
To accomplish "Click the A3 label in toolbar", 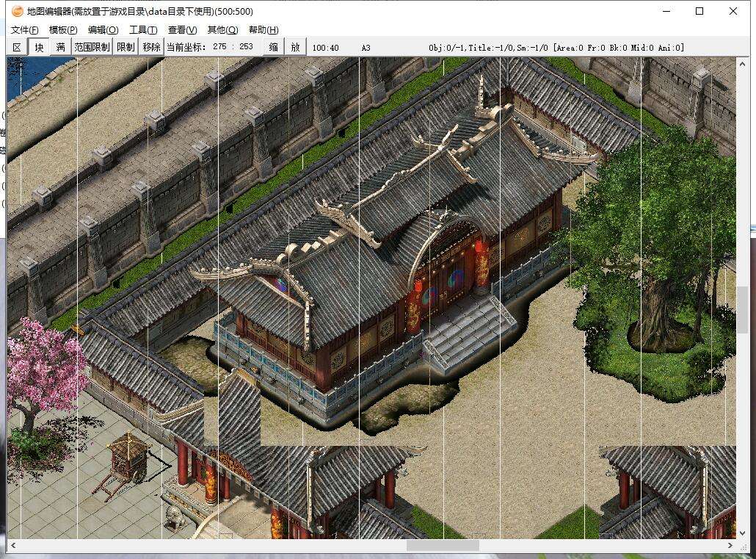I will 366,48.
